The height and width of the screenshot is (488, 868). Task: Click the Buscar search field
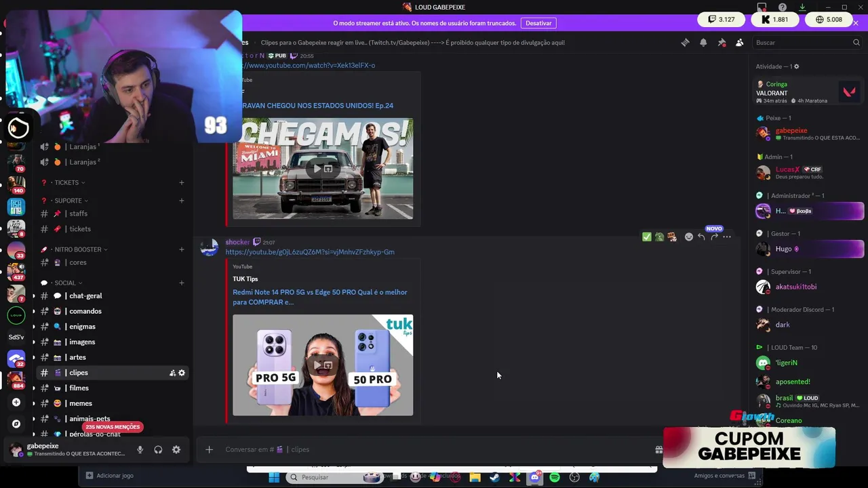coord(807,42)
